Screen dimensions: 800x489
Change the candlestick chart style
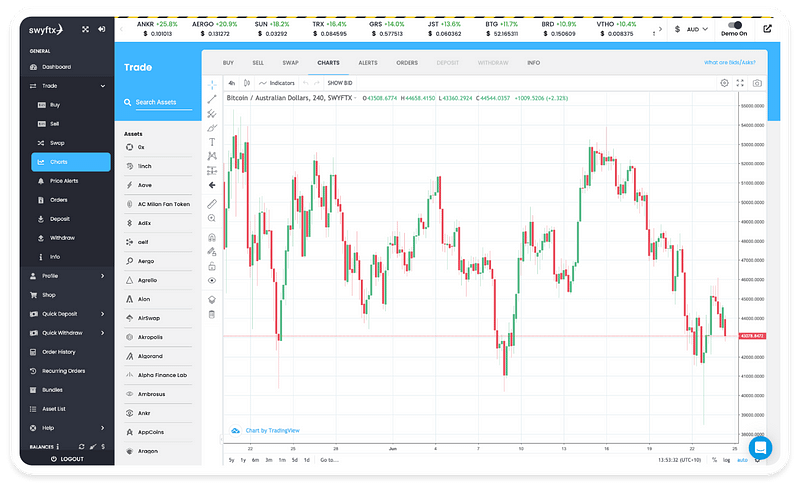pyautogui.click(x=247, y=83)
